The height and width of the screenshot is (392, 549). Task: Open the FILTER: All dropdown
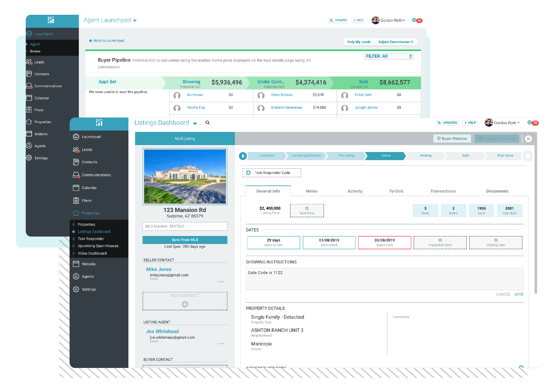click(x=388, y=56)
